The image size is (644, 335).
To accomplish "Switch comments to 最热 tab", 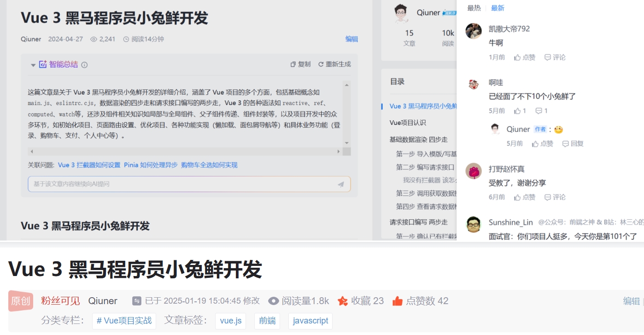I will (474, 8).
